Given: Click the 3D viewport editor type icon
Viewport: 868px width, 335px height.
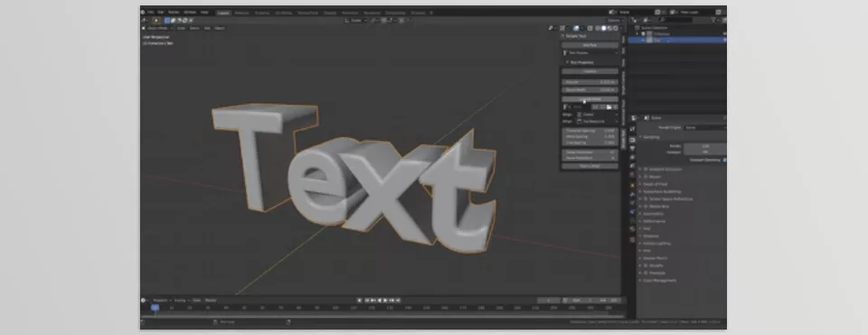Looking at the screenshot, I should 144,28.
